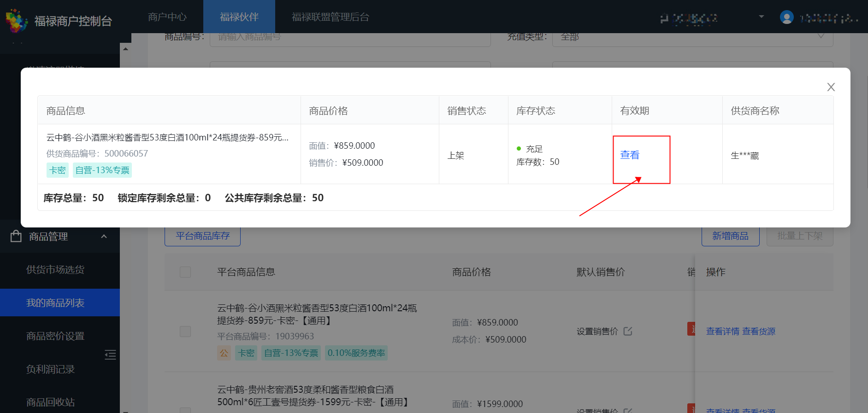
Task: Click the 卡密 tag in the dialog
Action: tap(58, 170)
